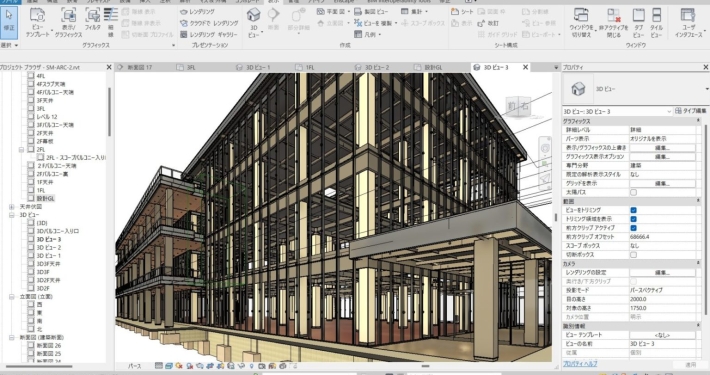The height and width of the screenshot is (375, 710).
Task: Open the プロパティヘルプ link
Action: point(580,364)
